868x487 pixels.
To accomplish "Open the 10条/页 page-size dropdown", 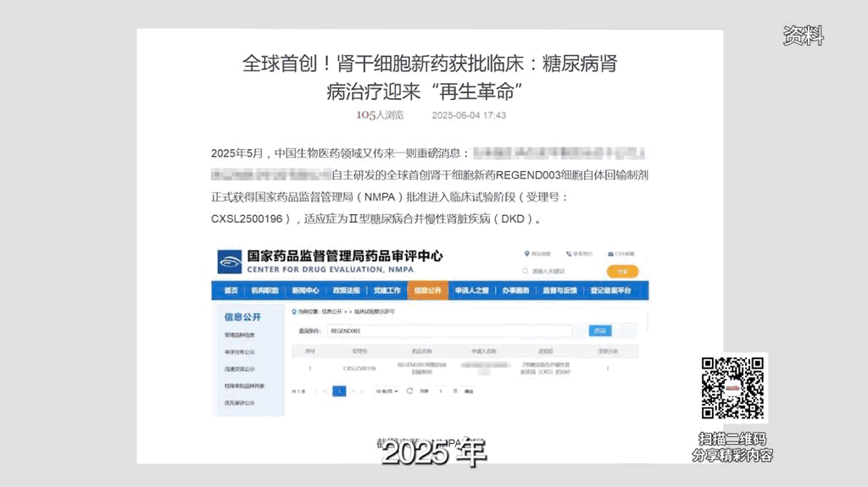I will 387,390.
